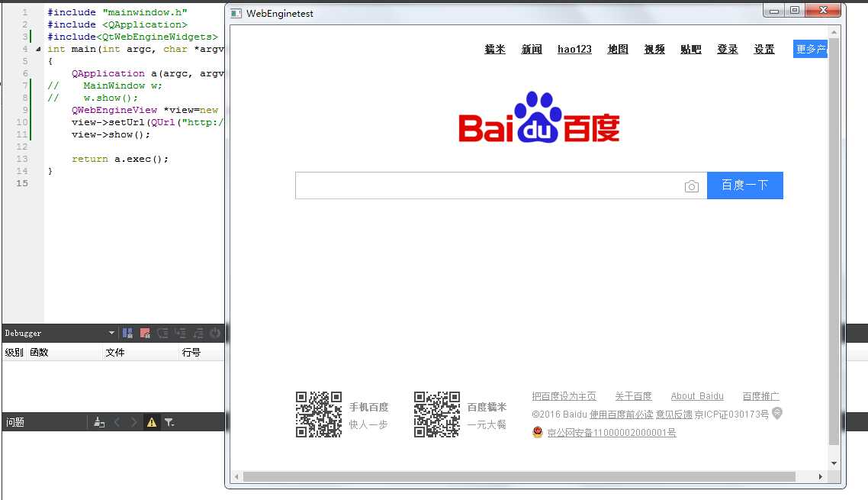Click the police badge icon in footer
This screenshot has height=500, width=868.
[x=538, y=432]
